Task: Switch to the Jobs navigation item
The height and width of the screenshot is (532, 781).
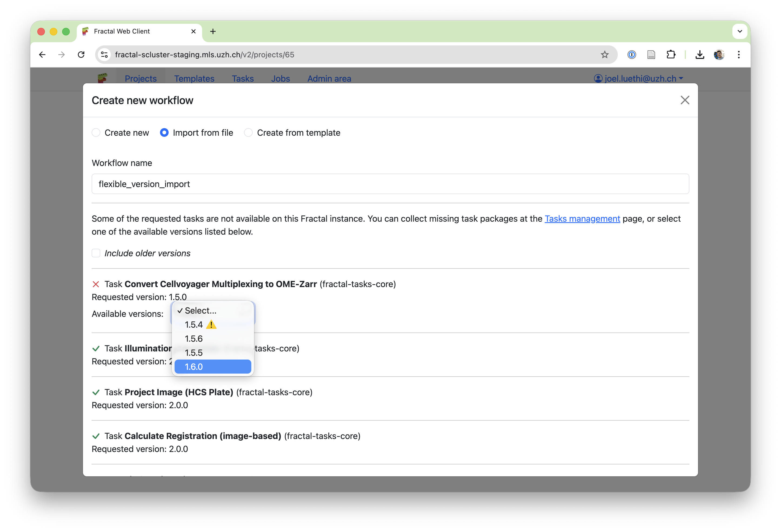Action: [x=280, y=78]
